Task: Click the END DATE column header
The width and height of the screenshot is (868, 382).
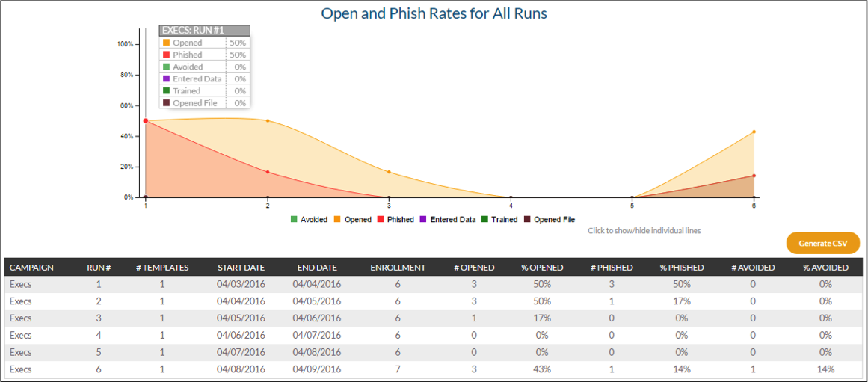Action: [x=316, y=267]
